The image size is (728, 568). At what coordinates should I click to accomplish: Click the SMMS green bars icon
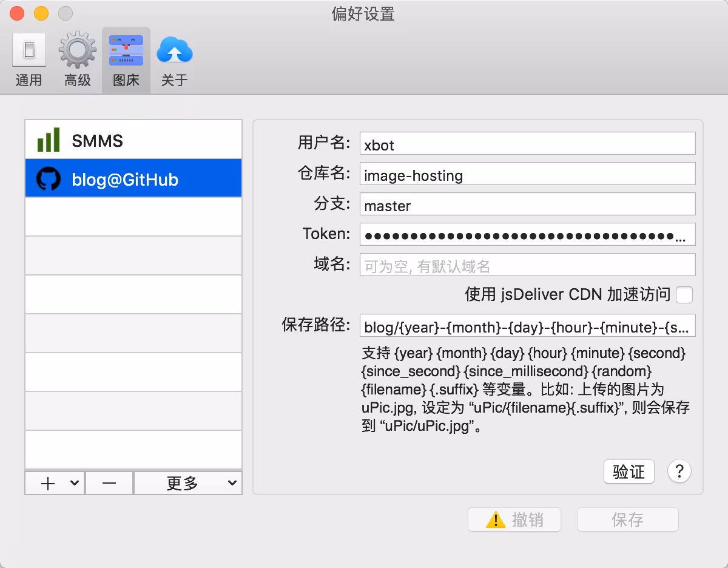pos(49,140)
